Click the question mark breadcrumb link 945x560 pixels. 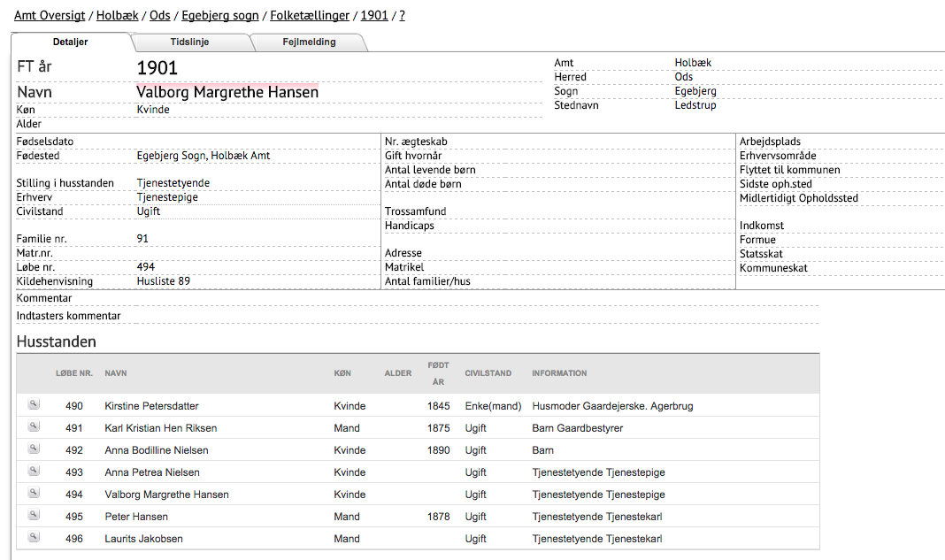(x=402, y=16)
